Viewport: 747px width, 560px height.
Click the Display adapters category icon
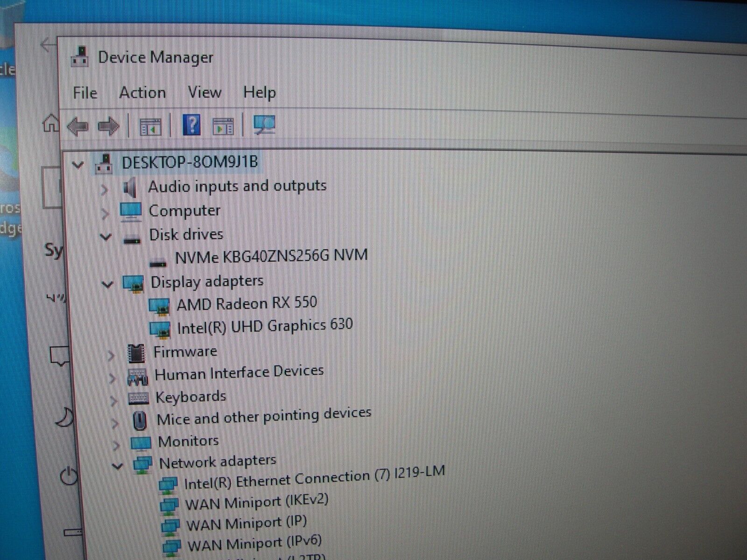point(133,283)
